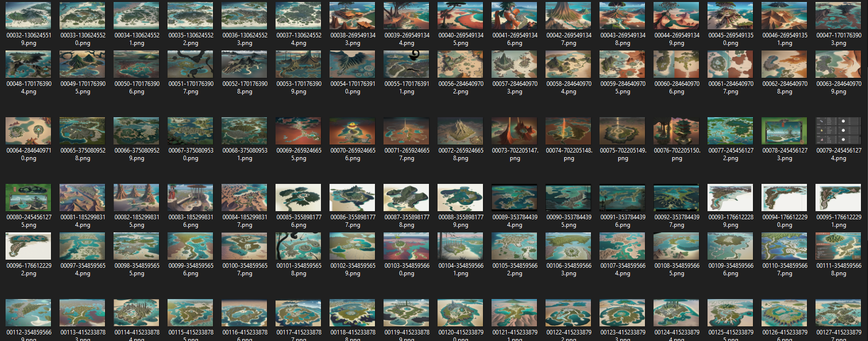Select the thumbnail of file 00038-2695491343.png
This screenshot has height=341, width=868.
point(352,15)
